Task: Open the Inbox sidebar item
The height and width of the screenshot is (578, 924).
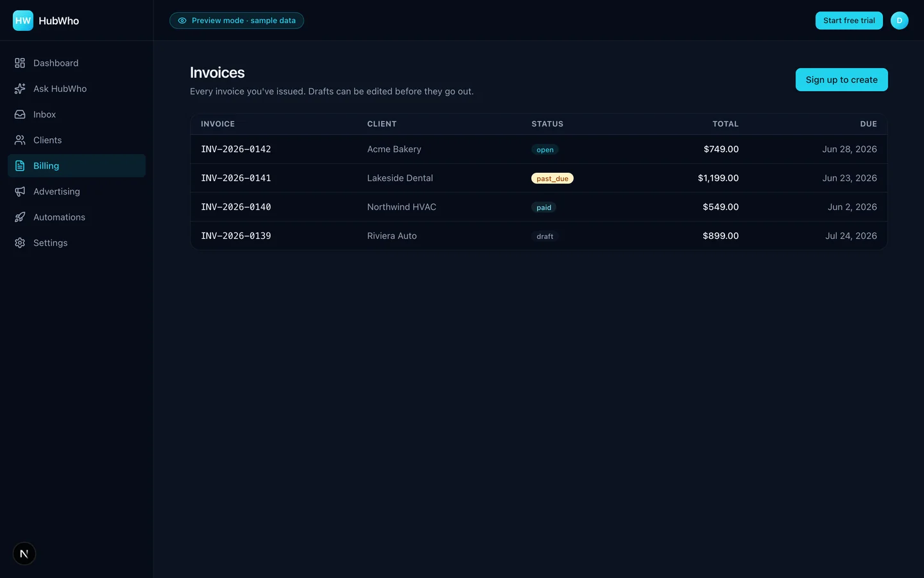Action: point(76,114)
